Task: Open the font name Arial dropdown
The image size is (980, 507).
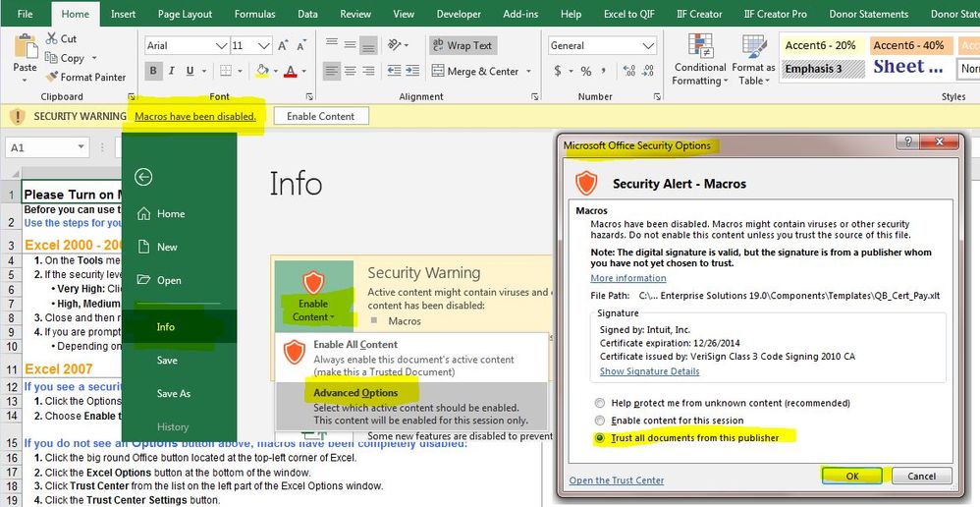Action: click(221, 45)
